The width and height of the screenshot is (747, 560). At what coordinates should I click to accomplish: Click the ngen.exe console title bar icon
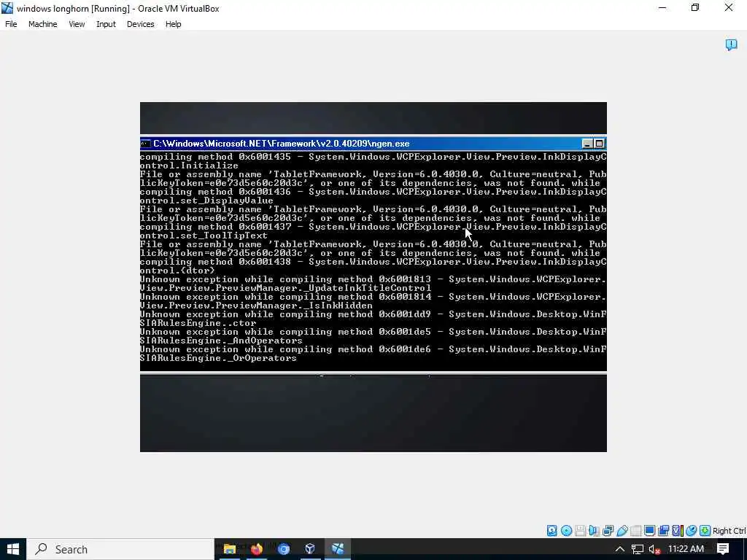point(146,144)
